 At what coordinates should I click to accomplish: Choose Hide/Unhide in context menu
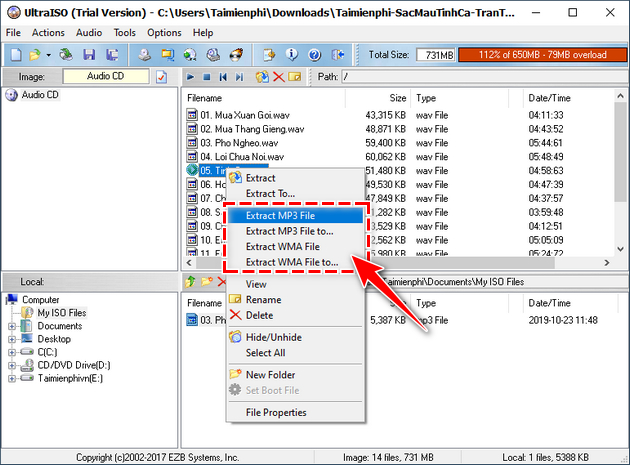point(296,338)
